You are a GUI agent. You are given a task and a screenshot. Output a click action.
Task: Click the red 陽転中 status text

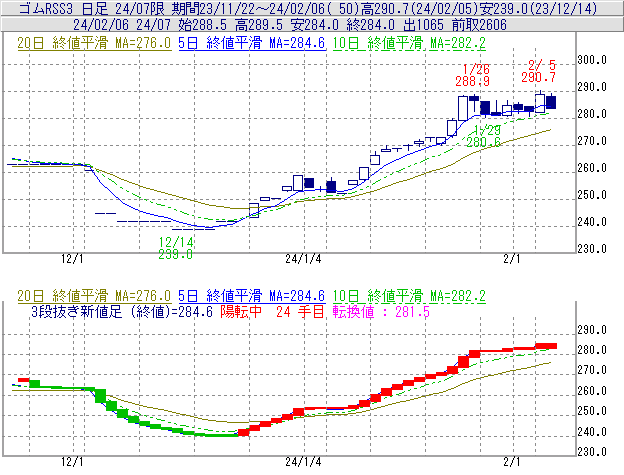[x=241, y=311]
